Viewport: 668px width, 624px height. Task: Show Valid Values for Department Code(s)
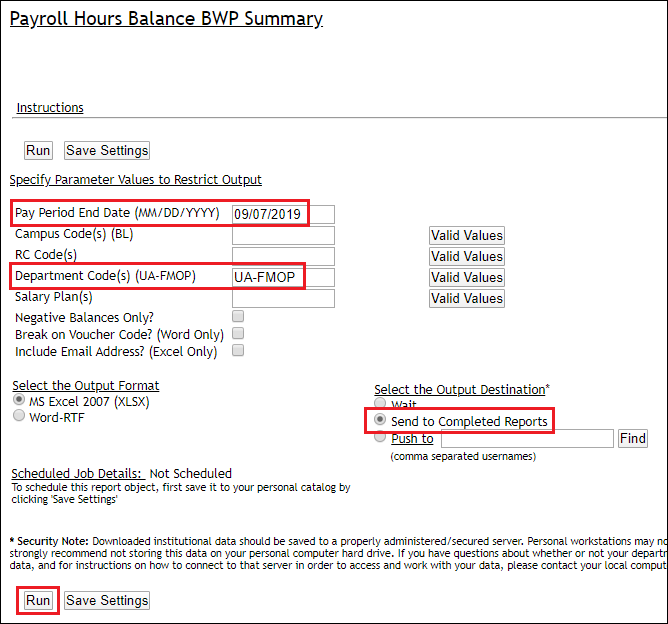pos(467,277)
